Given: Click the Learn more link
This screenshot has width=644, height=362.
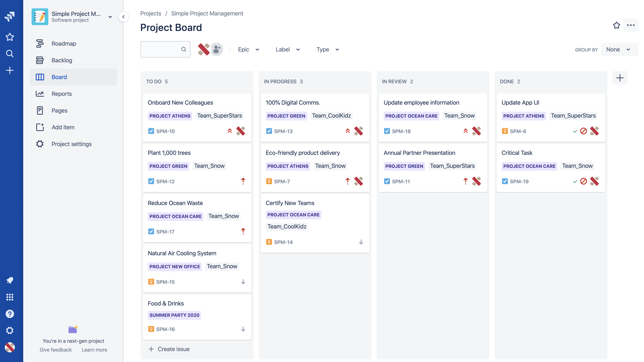Looking at the screenshot, I should tap(94, 350).
